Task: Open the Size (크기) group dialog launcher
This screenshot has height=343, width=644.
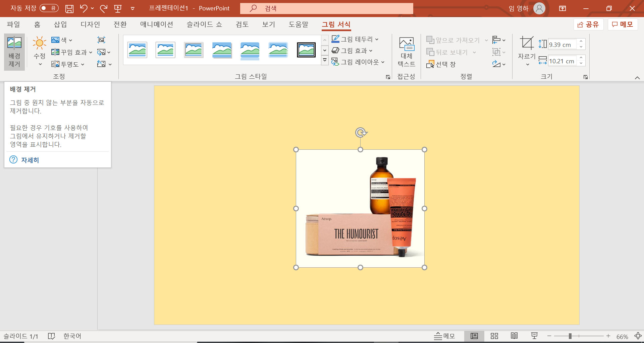Action: pos(586,77)
